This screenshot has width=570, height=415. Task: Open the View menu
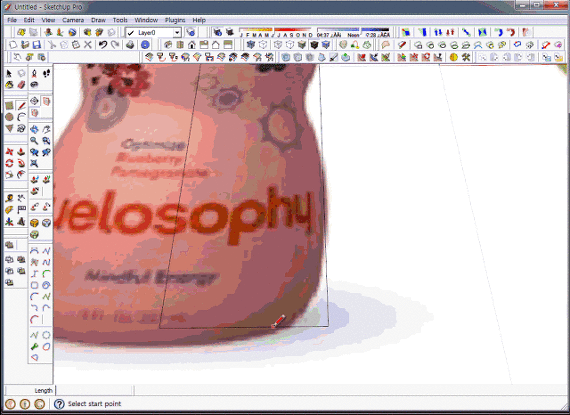coord(48,20)
